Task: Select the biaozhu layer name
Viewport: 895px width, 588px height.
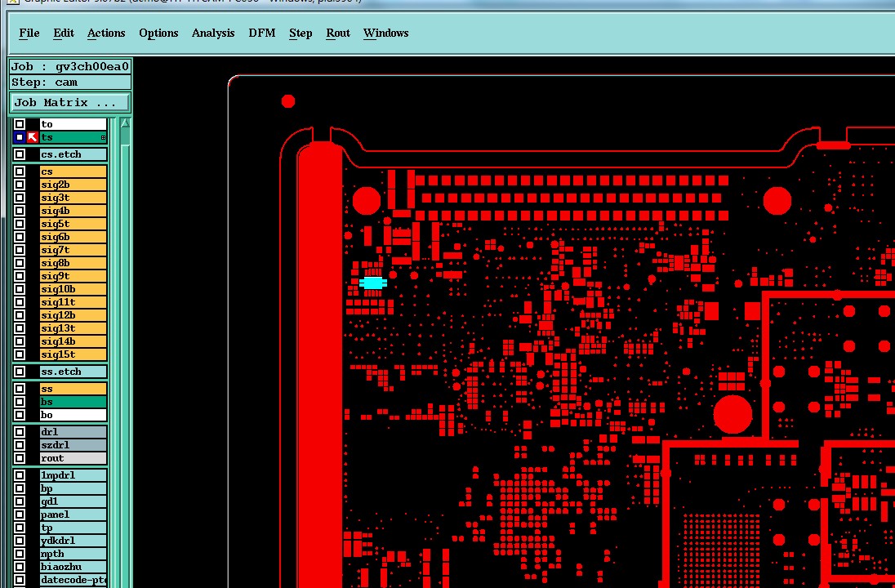Action: tap(73, 567)
